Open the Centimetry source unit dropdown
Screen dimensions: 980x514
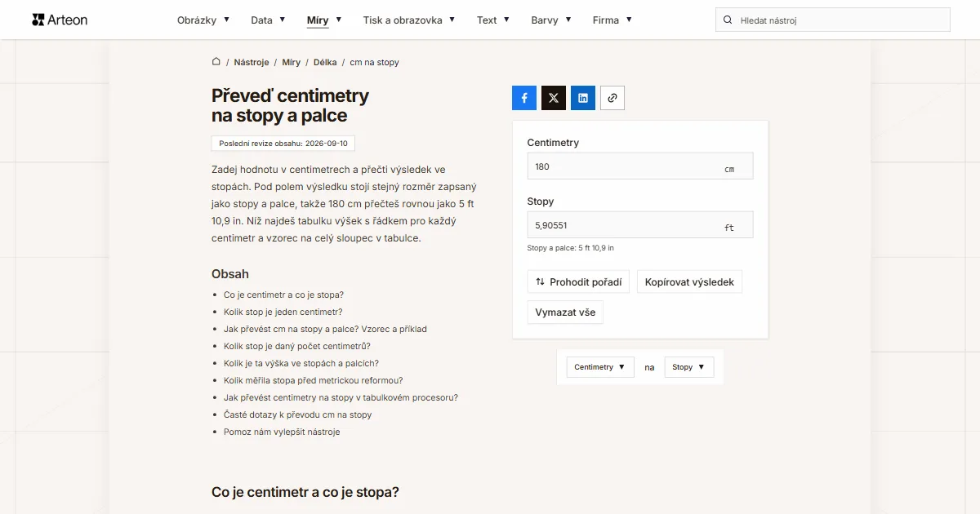point(600,367)
